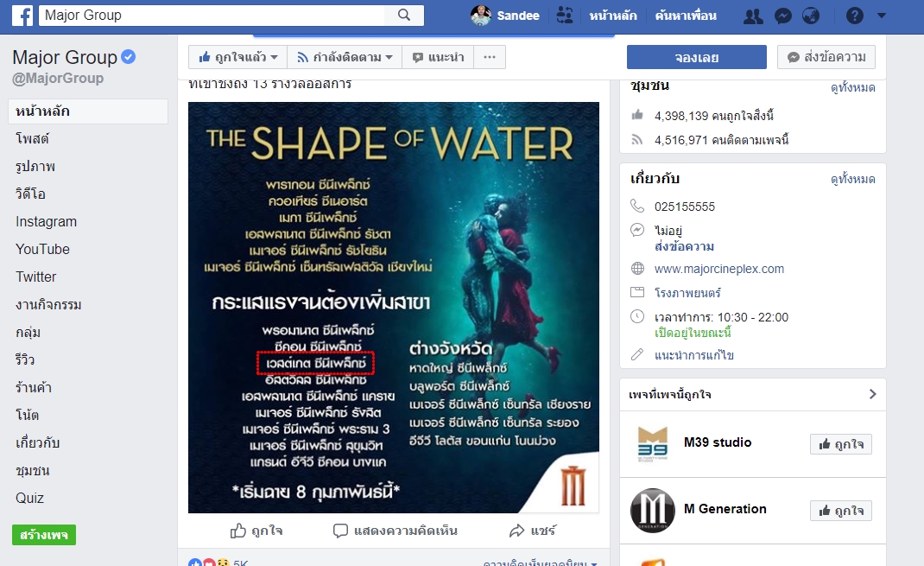Click the search magnifier icon
The height and width of the screenshot is (566, 924).
pos(403,16)
